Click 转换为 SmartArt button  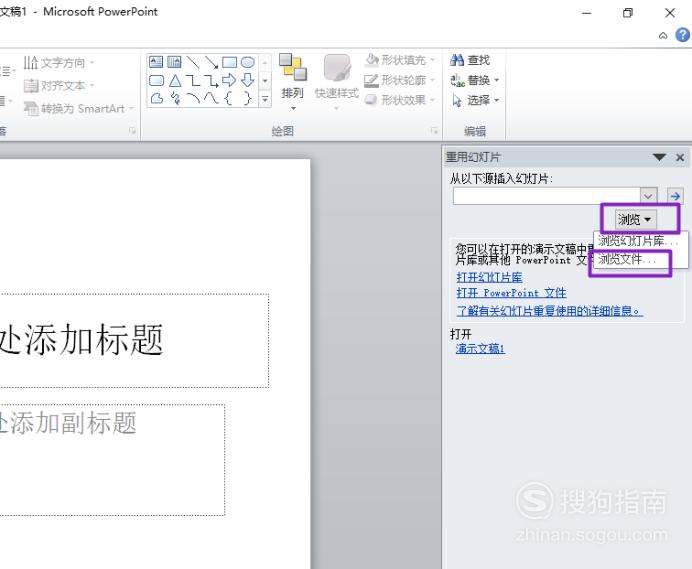point(79,108)
